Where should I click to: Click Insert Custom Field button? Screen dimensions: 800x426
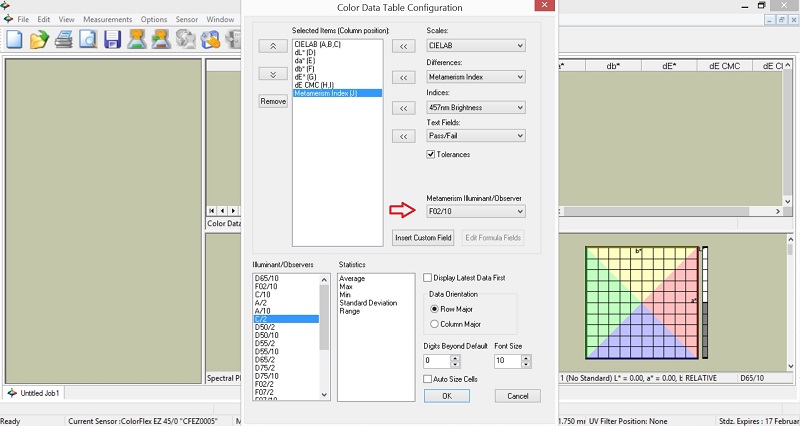click(x=423, y=238)
